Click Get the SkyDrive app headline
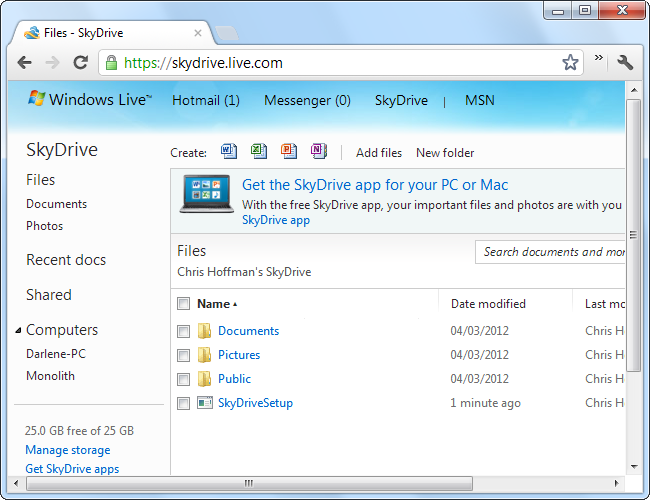The width and height of the screenshot is (650, 500). [375, 185]
